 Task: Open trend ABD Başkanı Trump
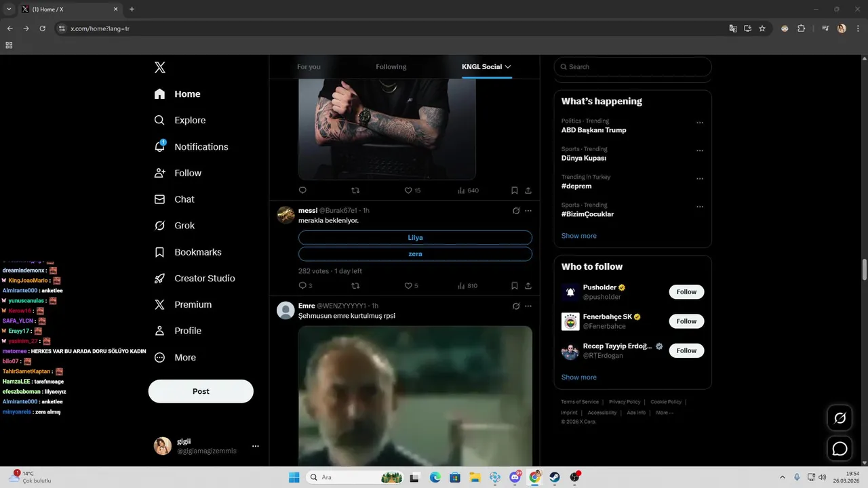click(593, 130)
